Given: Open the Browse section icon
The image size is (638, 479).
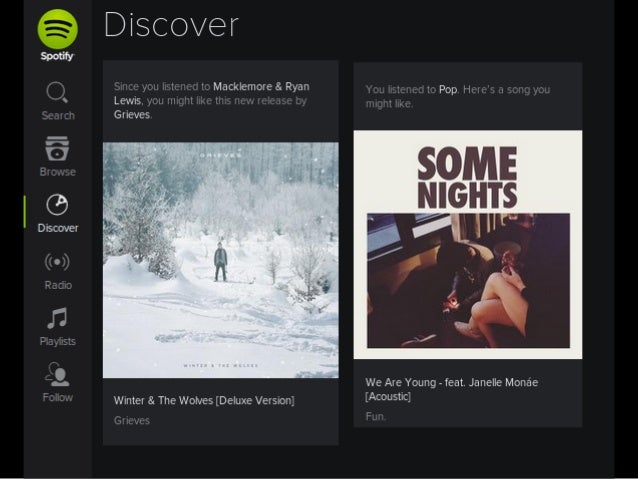Looking at the screenshot, I should point(57,149).
